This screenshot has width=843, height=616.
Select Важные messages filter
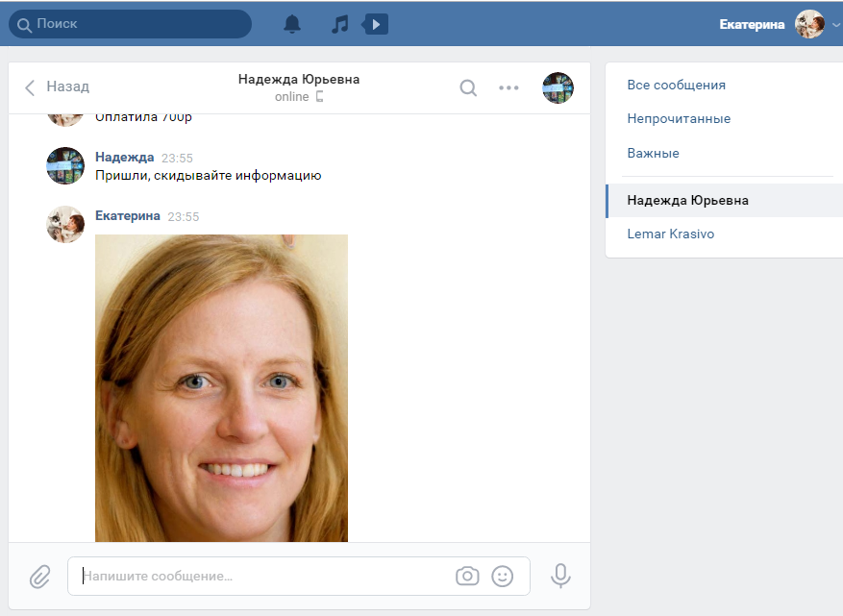(x=653, y=153)
